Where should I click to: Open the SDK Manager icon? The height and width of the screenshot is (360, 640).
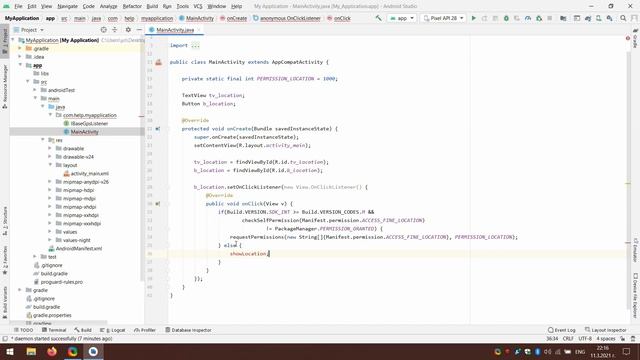pos(609,18)
